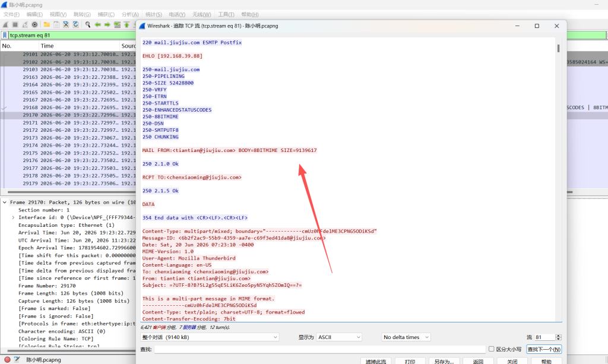Open the 整个对话 (9140 kB) conversation dropdown
Image resolution: width=608 pixels, height=364 pixels.
pos(210,337)
